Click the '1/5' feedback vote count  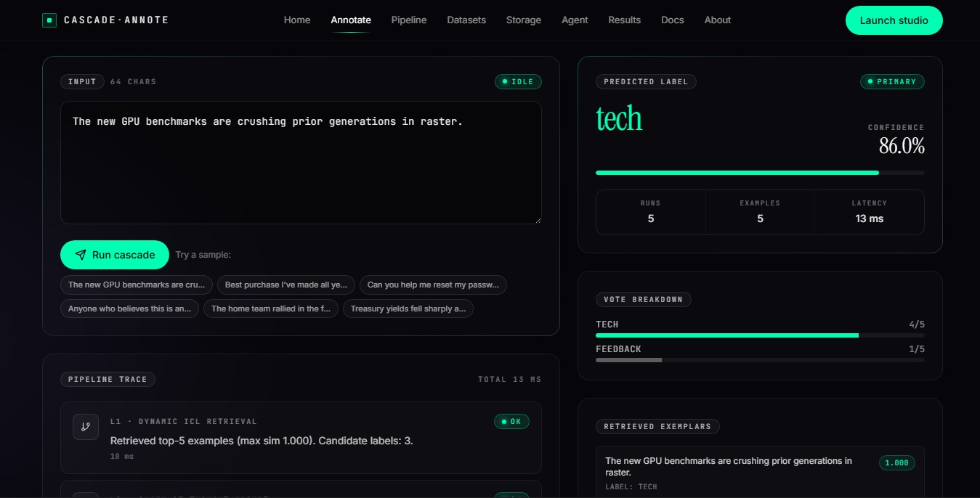917,349
